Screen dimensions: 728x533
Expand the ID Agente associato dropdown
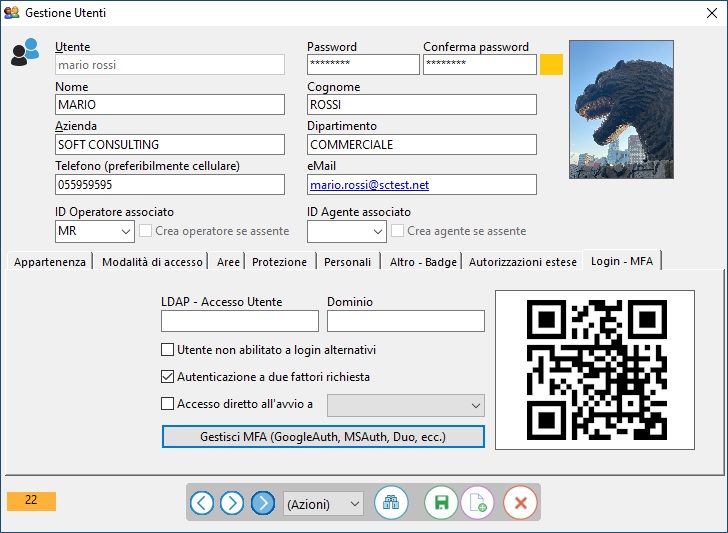(x=377, y=231)
